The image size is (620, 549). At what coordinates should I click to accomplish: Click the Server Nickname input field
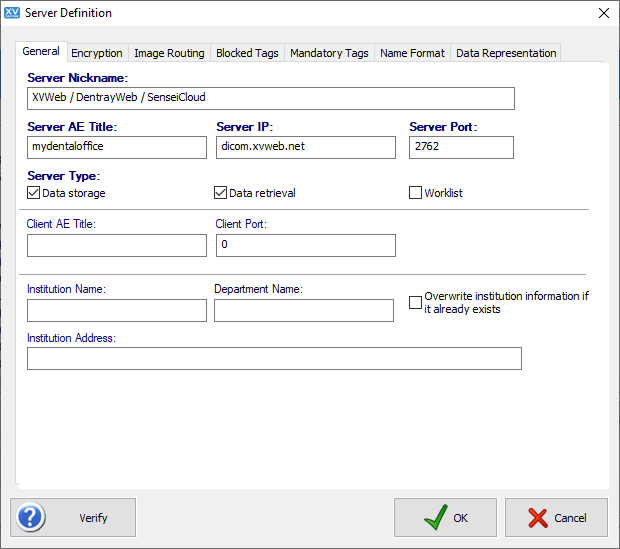pyautogui.click(x=271, y=98)
